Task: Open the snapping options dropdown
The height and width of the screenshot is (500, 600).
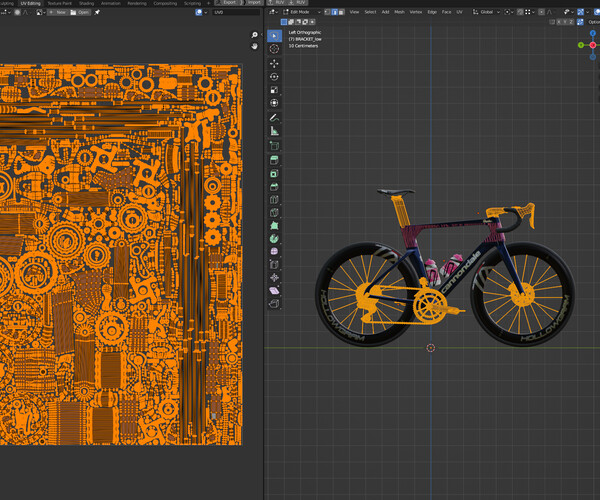Action: 530,12
